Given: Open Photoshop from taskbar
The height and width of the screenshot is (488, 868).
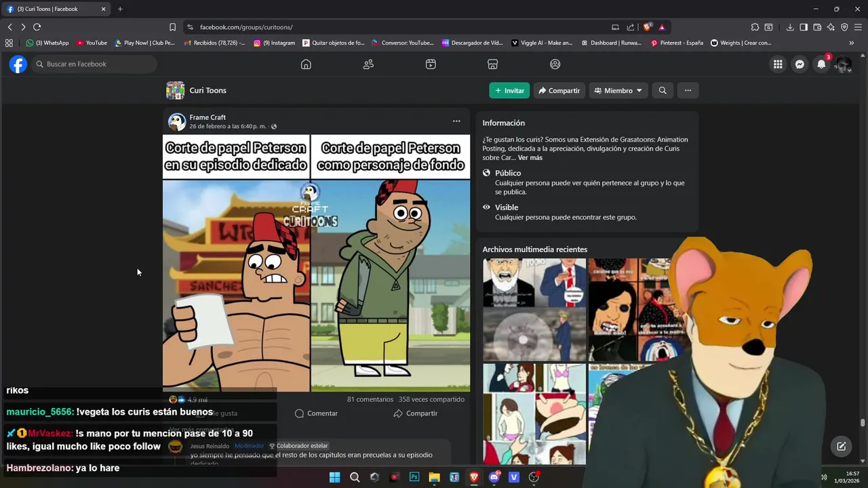Looking at the screenshot, I should [x=414, y=477].
